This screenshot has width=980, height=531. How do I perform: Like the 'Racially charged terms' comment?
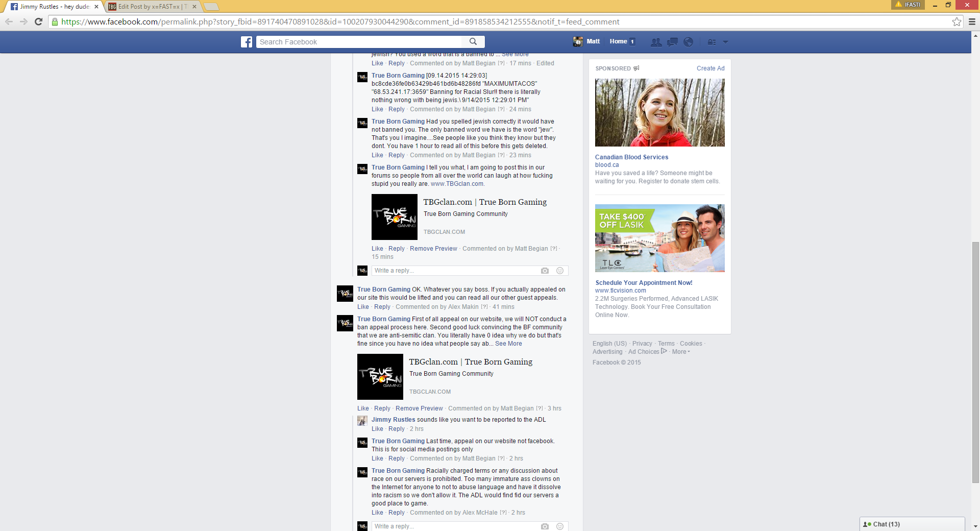(x=377, y=513)
